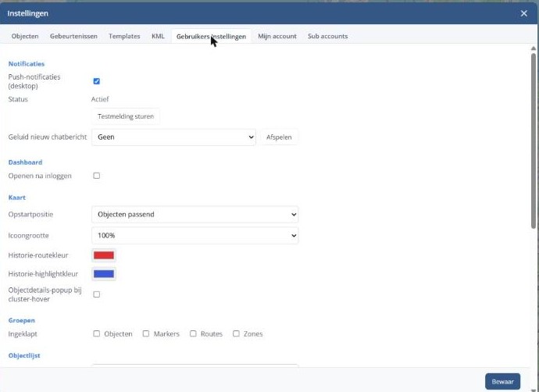This screenshot has height=392, width=539.
Task: Enable Openen na inloggen checkbox
Action: coord(97,176)
